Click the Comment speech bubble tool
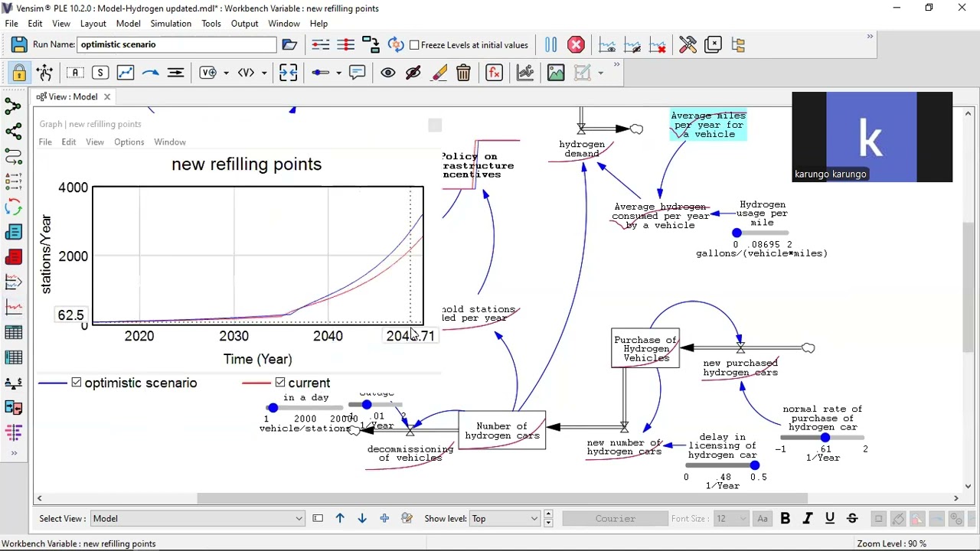The image size is (980, 551). click(358, 73)
